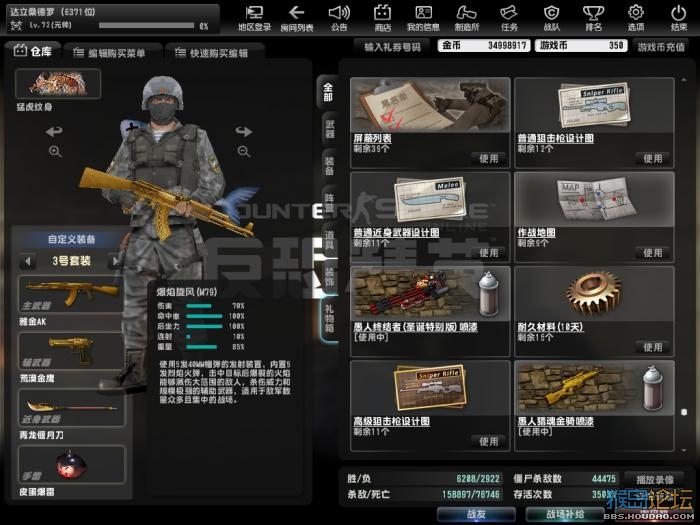Switch to next loadout set arrow
This screenshot has width=700, height=525.
115,261
